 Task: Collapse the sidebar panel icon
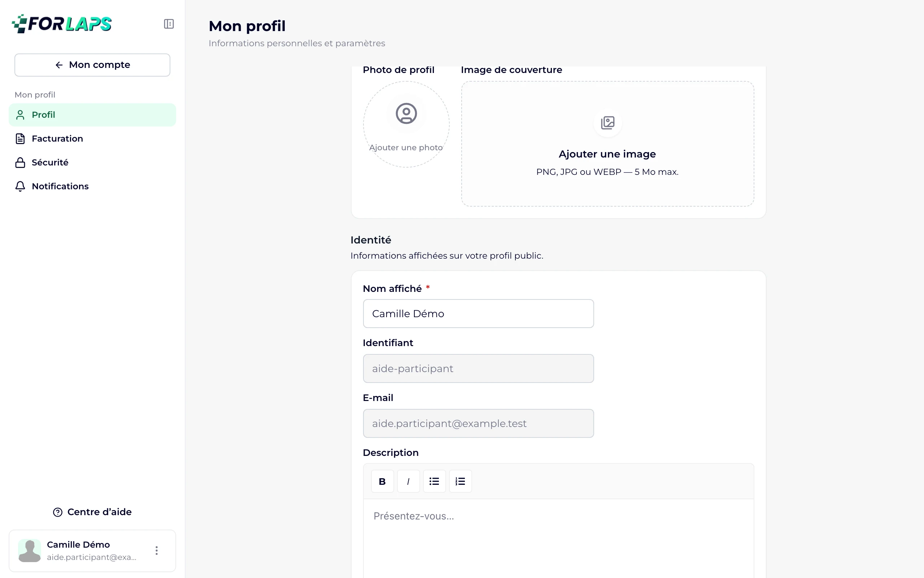point(169,24)
